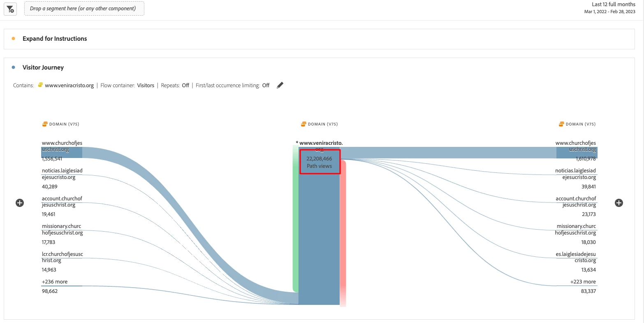Screen dimensions: 644x323
Task: Edit flow settings with pencil icon
Action: 280,85
